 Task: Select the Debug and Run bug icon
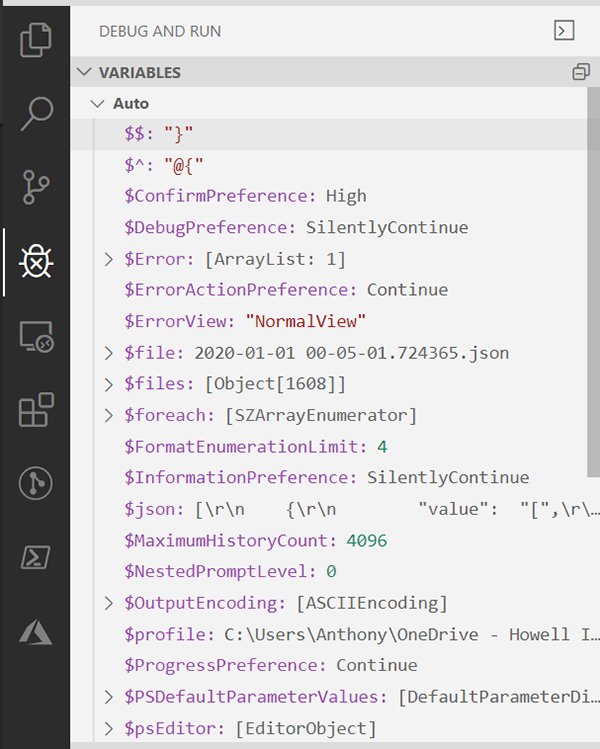35,262
